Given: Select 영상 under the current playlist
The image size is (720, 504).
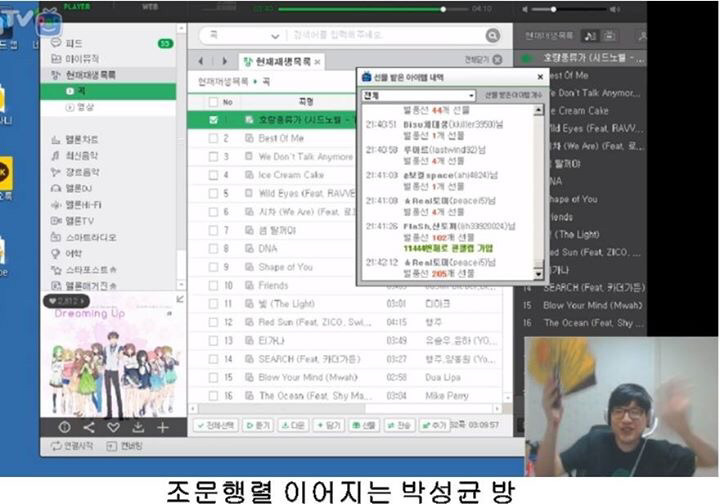Looking at the screenshot, I should (108, 107).
